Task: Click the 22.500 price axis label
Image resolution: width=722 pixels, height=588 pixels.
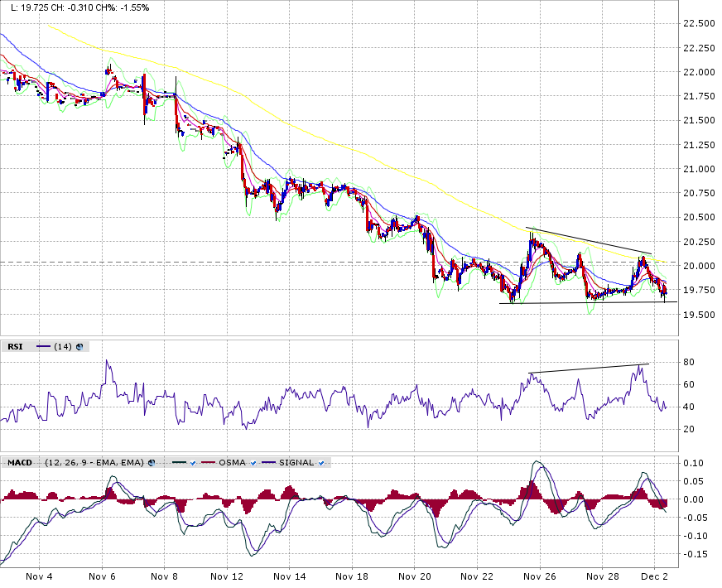Action: click(699, 23)
